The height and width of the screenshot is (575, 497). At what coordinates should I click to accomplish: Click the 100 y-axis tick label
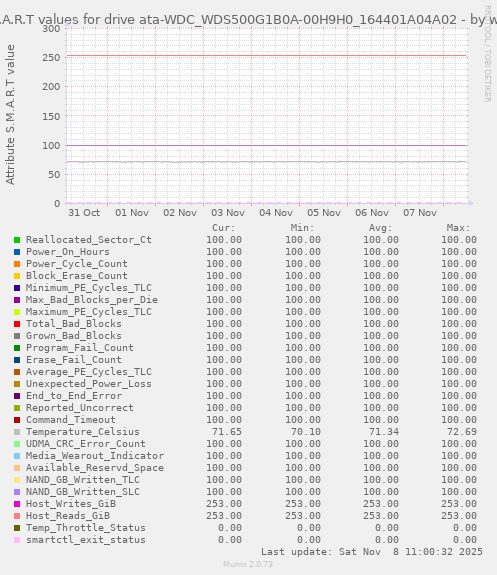coord(51,146)
